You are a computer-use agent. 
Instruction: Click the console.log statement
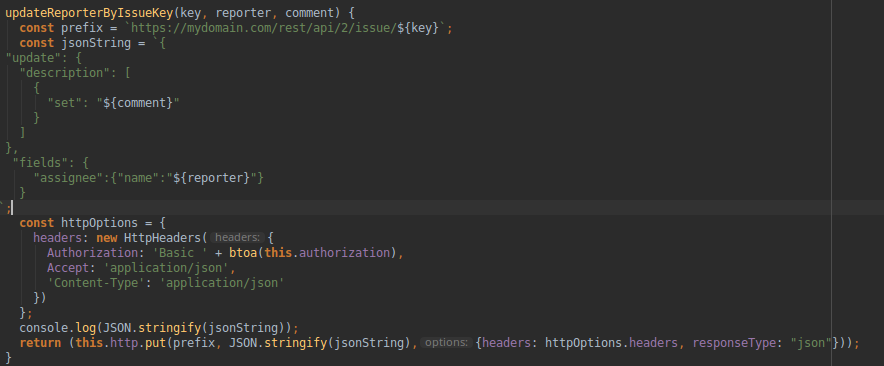(x=158, y=328)
